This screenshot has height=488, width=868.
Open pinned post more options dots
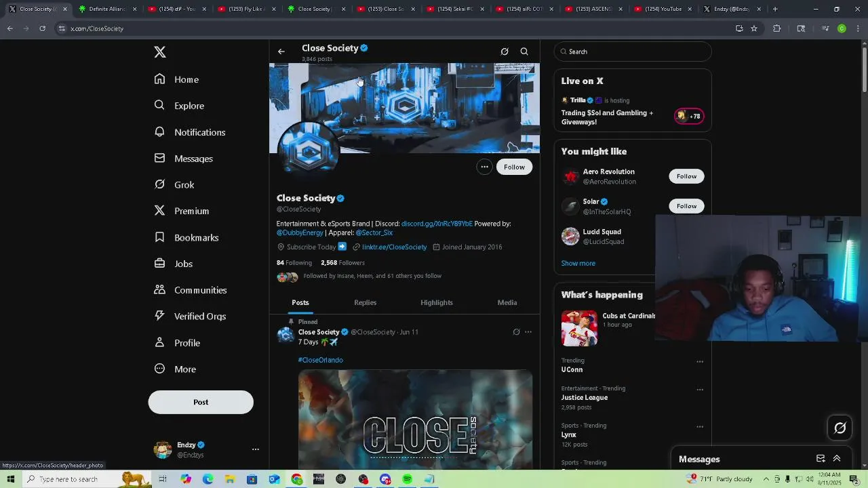[x=528, y=332]
